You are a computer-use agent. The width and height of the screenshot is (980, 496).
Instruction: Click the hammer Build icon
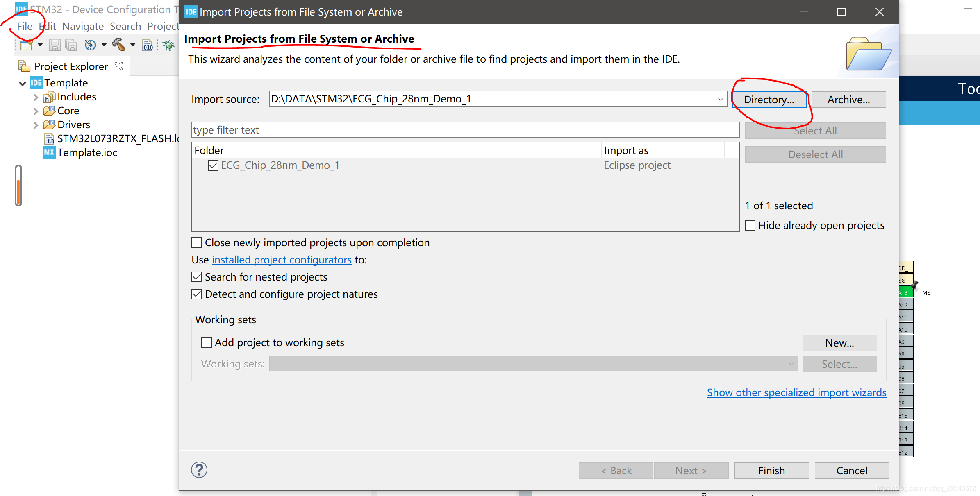(119, 45)
